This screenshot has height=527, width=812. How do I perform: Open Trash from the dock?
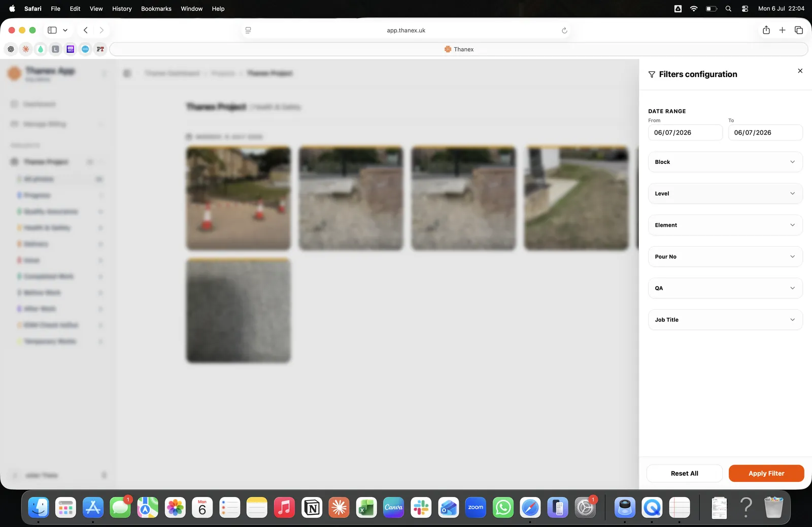[773, 507]
